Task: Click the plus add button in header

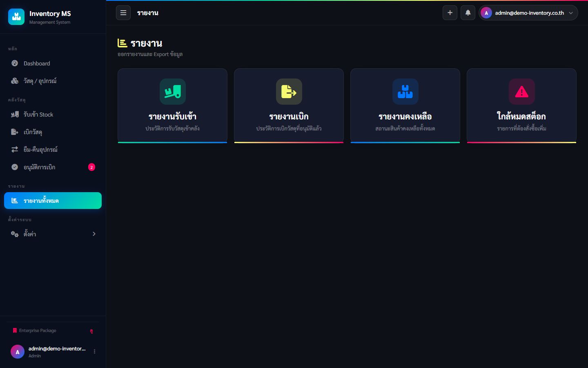Action: pyautogui.click(x=450, y=13)
